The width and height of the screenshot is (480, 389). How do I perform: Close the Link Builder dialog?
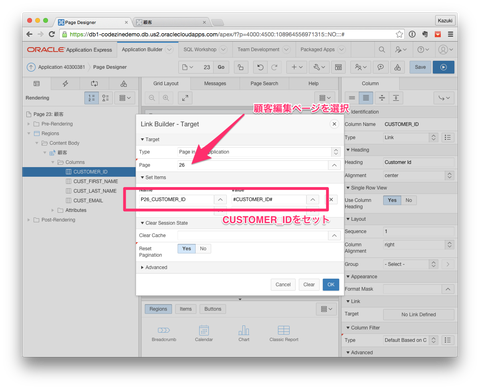coord(334,124)
